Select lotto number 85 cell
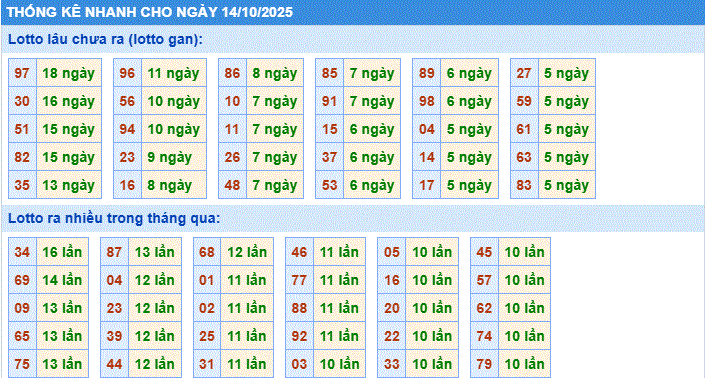Viewport: 705px width, 378px height. click(x=330, y=73)
